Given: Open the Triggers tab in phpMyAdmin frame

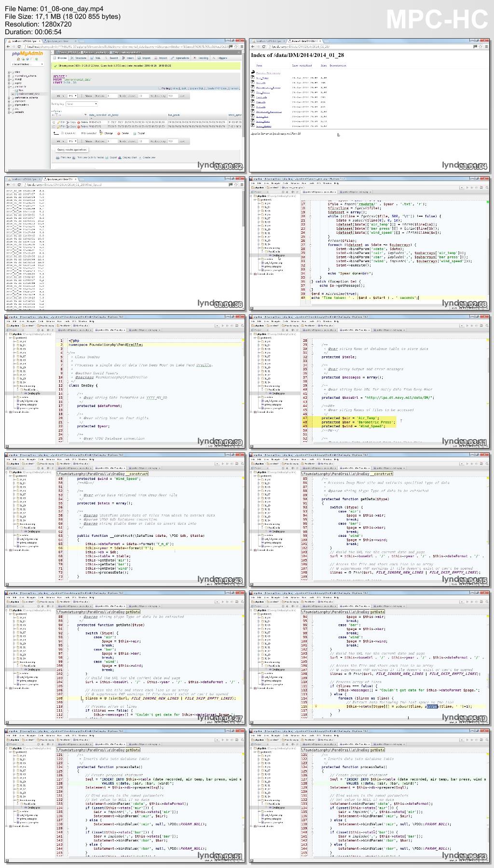Looking at the screenshot, I should click(220, 58).
